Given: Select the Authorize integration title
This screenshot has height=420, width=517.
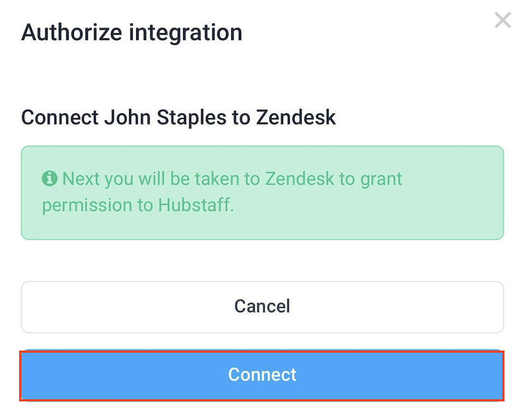Looking at the screenshot, I should [x=132, y=32].
